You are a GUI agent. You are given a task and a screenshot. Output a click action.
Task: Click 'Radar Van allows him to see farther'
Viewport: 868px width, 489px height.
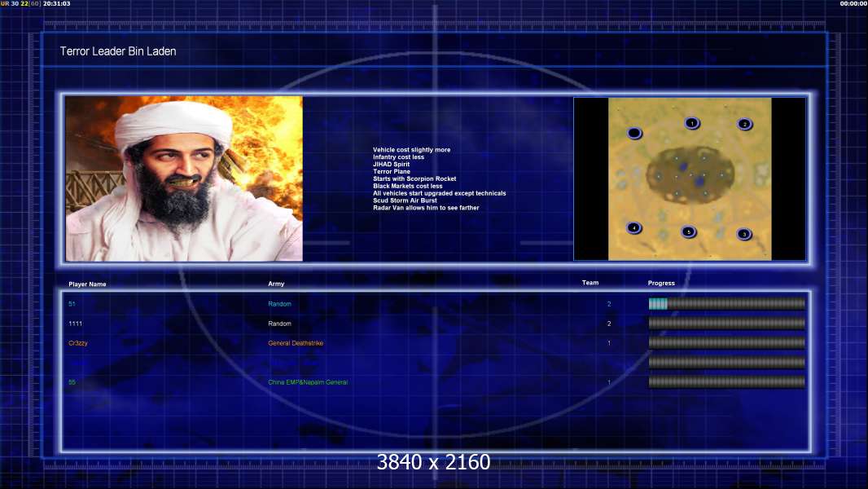point(426,208)
